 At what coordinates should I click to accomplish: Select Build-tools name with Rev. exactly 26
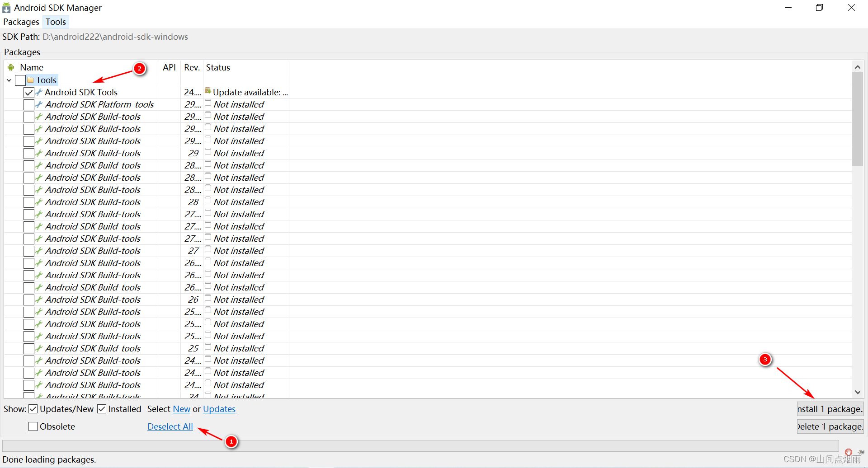93,300
